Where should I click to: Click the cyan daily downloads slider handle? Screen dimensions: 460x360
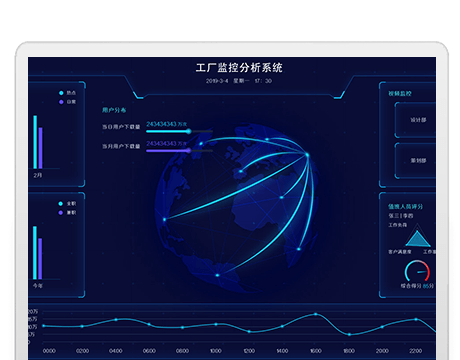tap(189, 131)
